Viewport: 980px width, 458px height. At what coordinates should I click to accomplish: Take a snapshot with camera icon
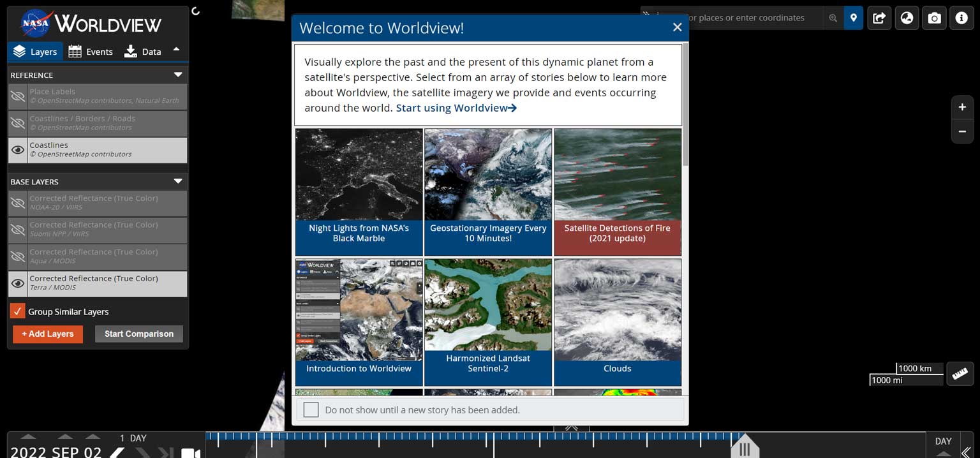tap(934, 18)
